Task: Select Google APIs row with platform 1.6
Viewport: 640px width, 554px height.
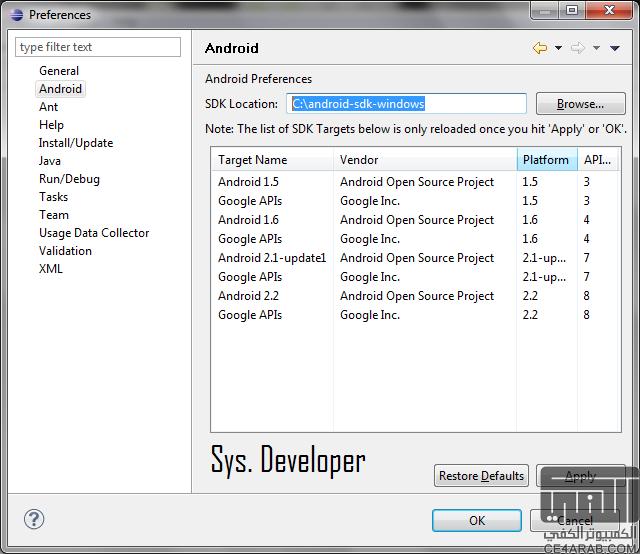Action: click(x=416, y=239)
